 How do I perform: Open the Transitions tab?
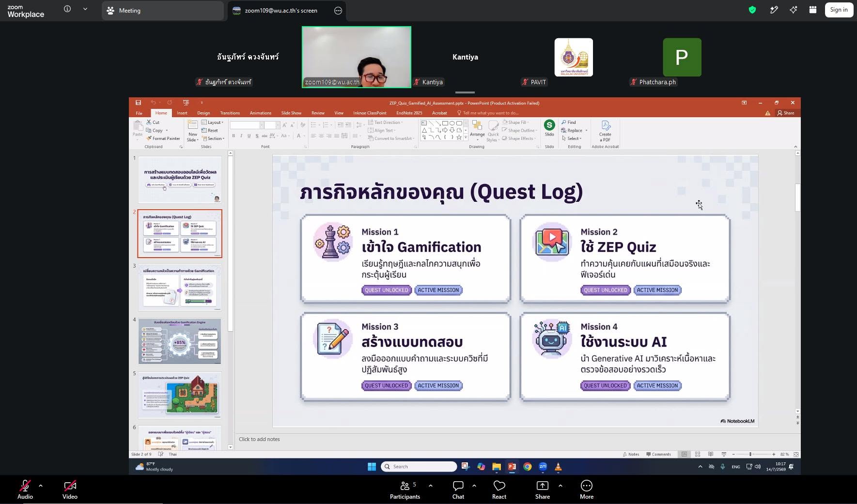coord(230,113)
